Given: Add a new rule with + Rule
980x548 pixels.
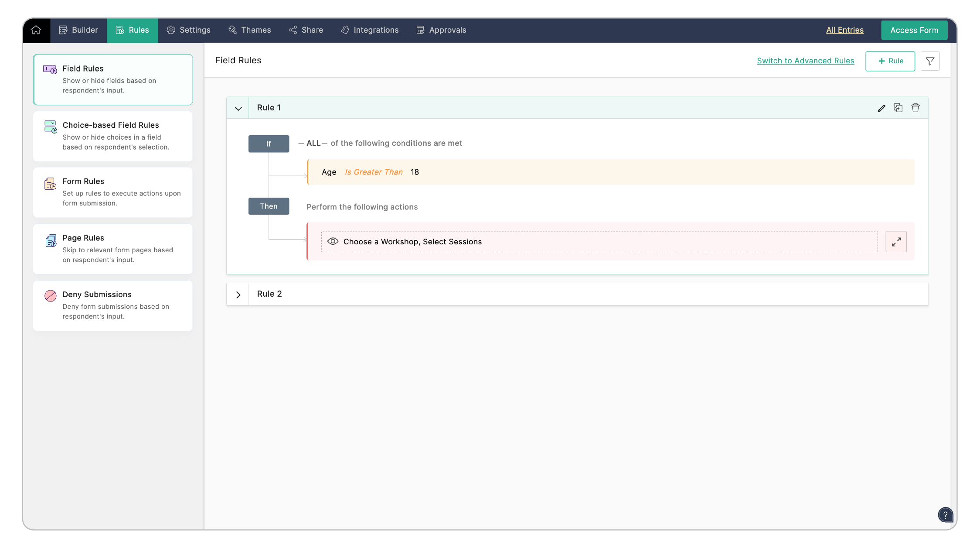Looking at the screenshot, I should tap(890, 61).
